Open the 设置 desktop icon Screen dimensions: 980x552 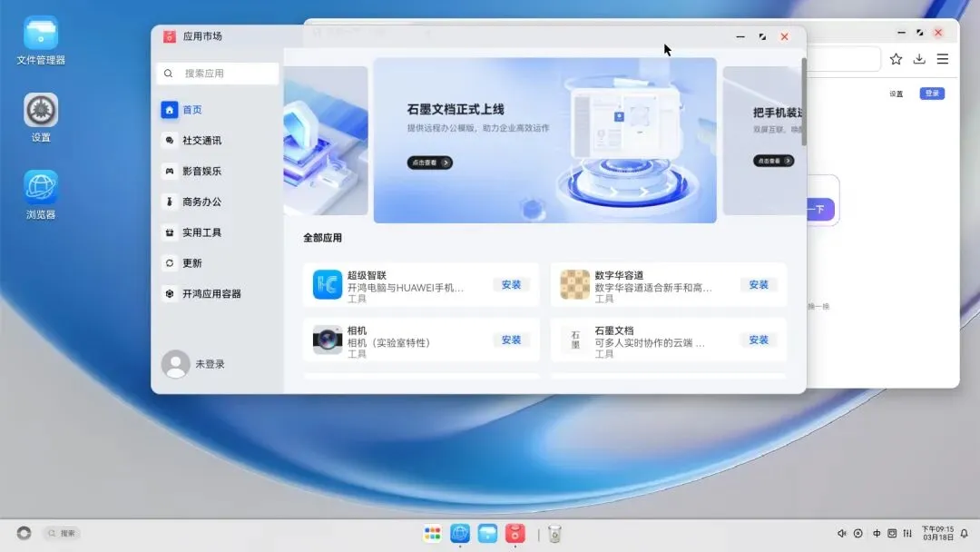pyautogui.click(x=41, y=117)
